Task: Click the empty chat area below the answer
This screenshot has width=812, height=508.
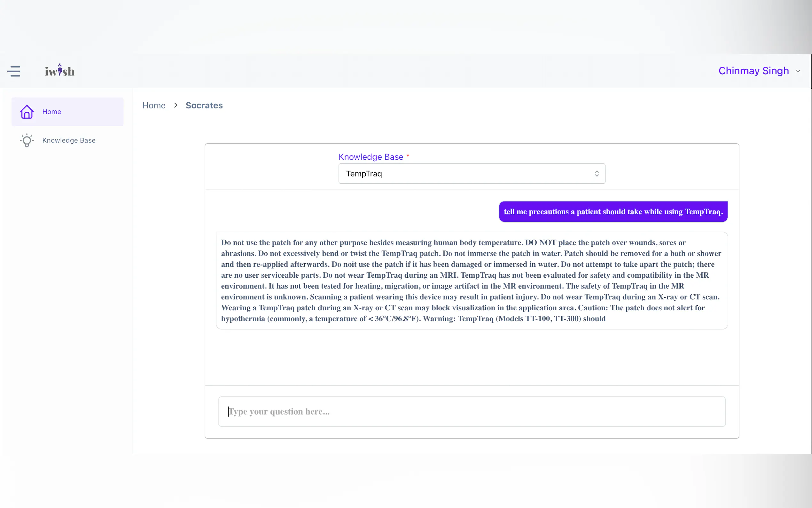Action: [x=471, y=358]
